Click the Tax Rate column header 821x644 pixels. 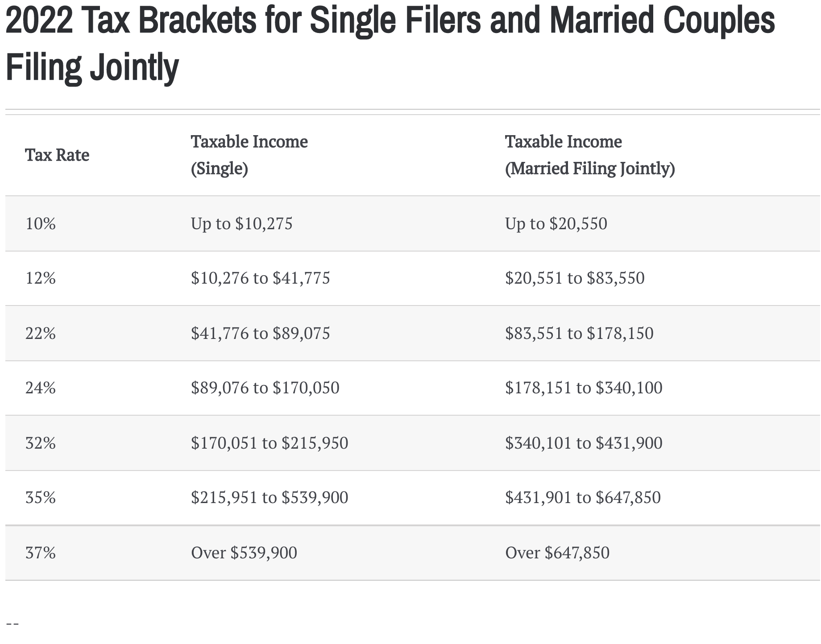pyautogui.click(x=57, y=155)
